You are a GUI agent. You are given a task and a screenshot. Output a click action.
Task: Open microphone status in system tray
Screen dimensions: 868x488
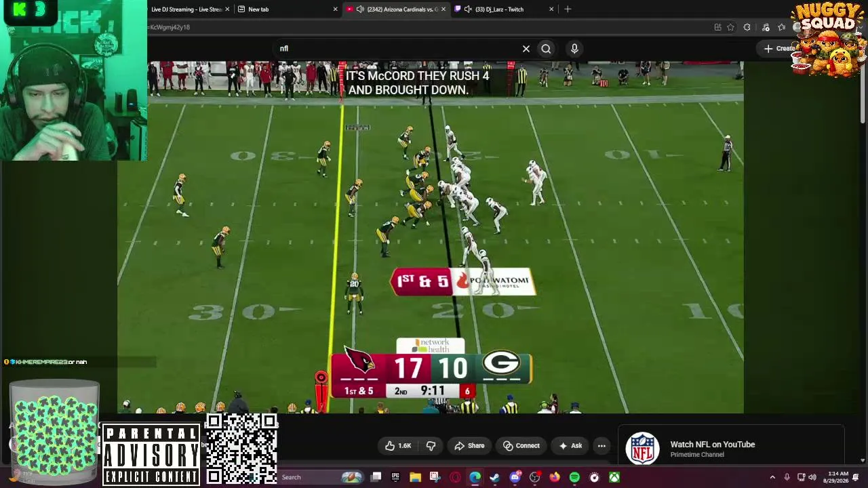[787, 477]
